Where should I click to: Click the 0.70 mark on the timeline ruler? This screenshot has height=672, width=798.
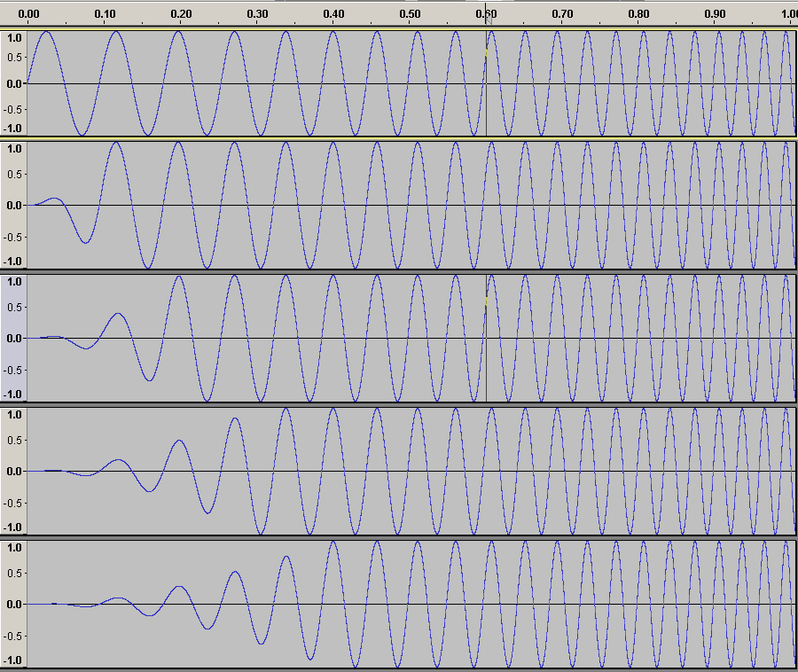point(562,14)
